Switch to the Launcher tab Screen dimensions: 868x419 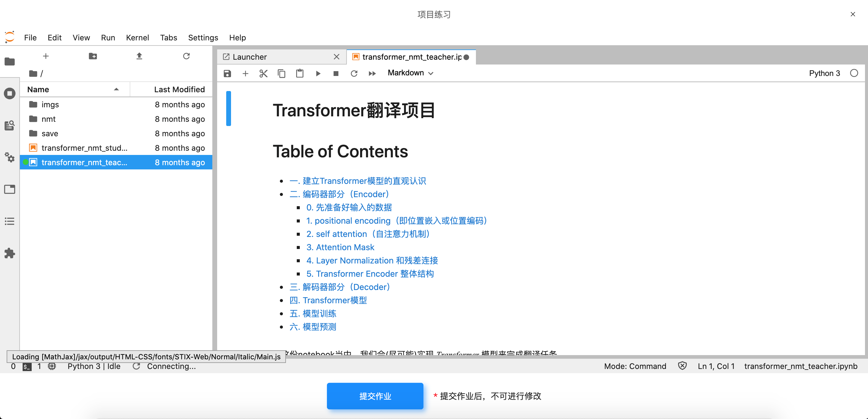pyautogui.click(x=249, y=57)
